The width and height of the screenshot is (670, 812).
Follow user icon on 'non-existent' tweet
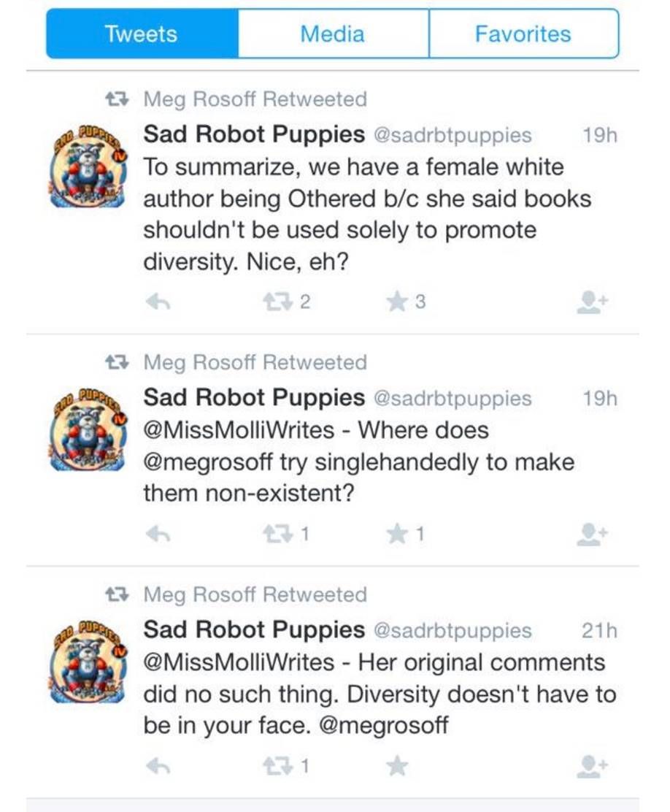592,533
